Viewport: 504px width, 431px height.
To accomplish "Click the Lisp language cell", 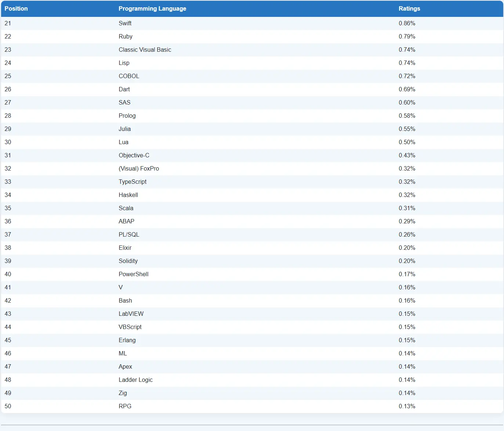I will (124, 63).
